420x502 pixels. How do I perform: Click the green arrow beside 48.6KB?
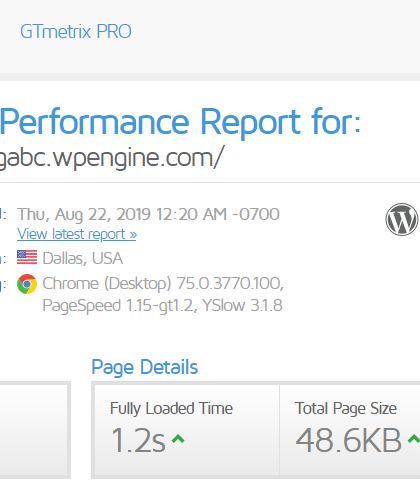[x=414, y=439]
